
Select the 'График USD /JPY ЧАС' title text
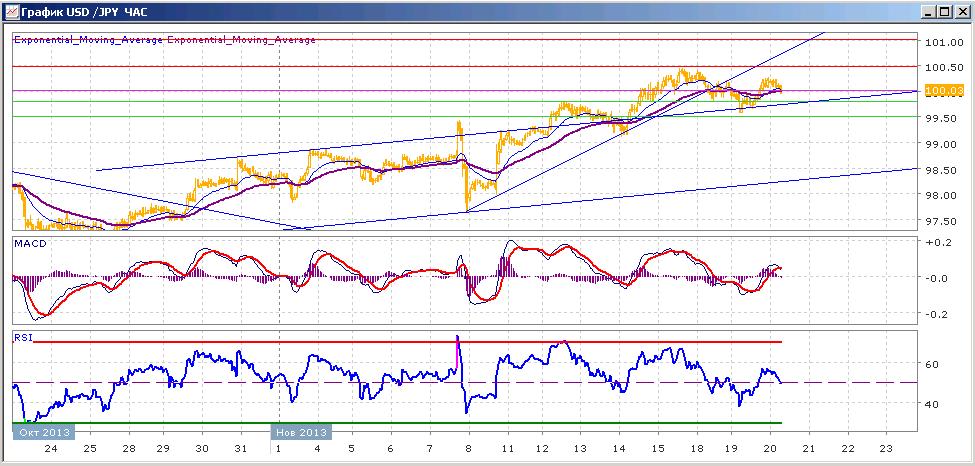[85, 12]
